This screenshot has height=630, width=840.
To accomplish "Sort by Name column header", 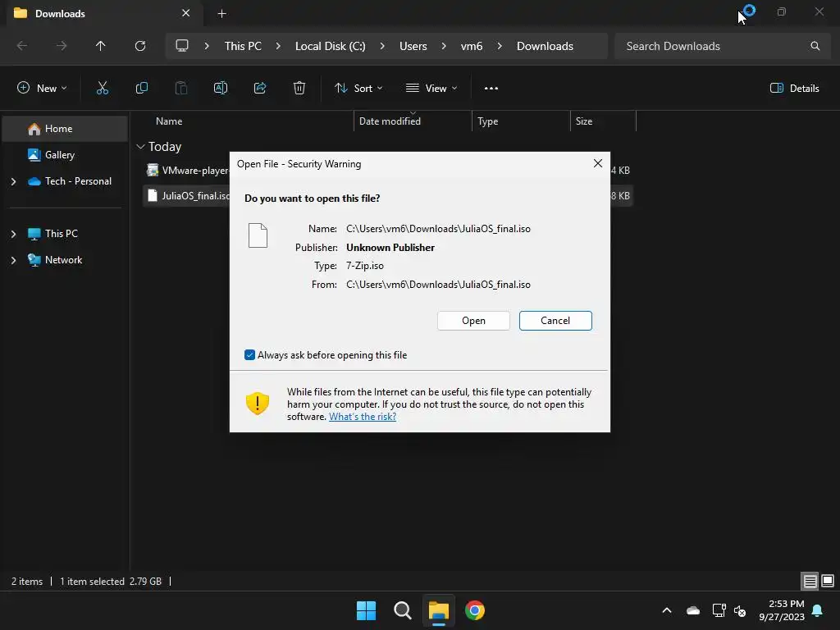I will click(x=169, y=121).
